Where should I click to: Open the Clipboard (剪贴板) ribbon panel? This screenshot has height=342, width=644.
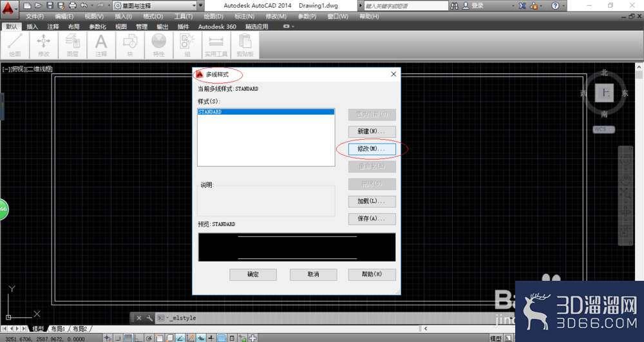pyautogui.click(x=245, y=45)
